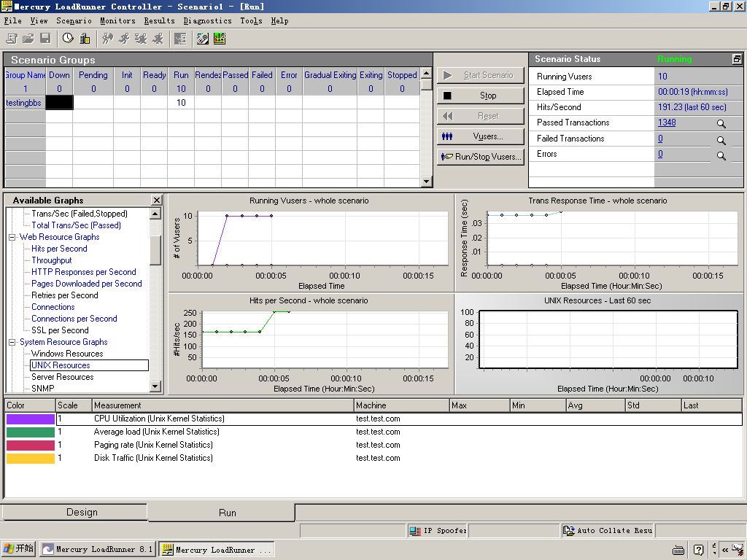This screenshot has height=560, width=747.
Task: Open the Windows Start button
Action: [x=19, y=549]
